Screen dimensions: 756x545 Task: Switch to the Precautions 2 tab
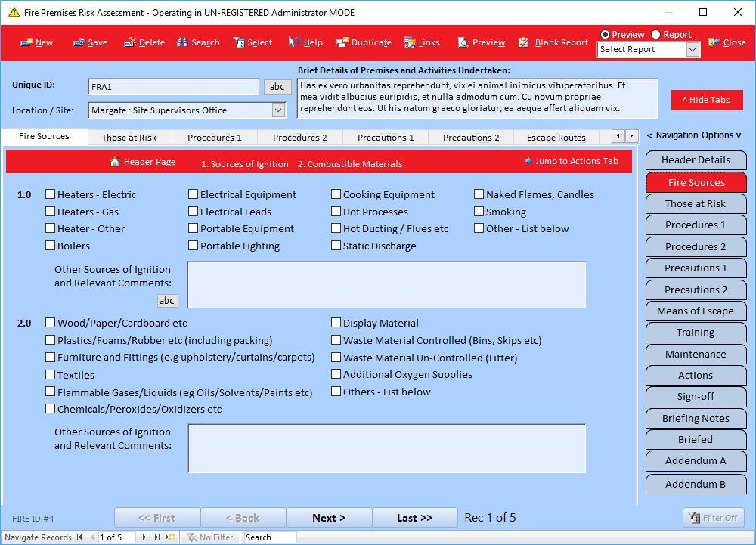471,138
